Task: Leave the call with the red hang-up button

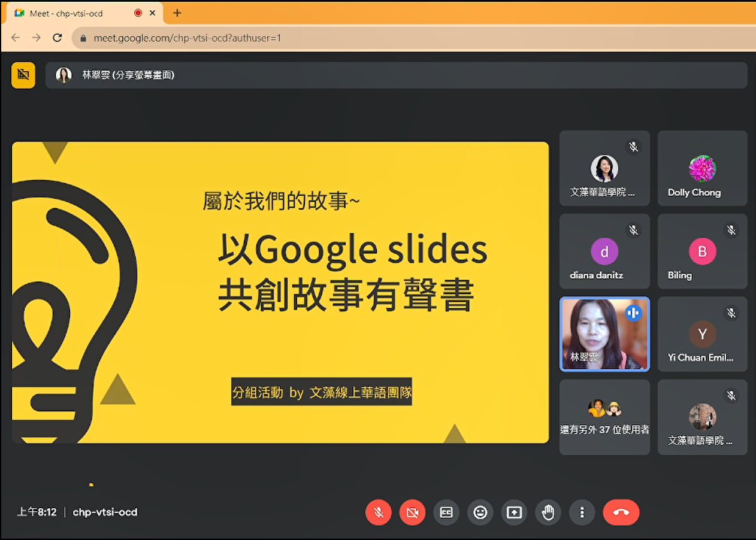Action: 621,512
